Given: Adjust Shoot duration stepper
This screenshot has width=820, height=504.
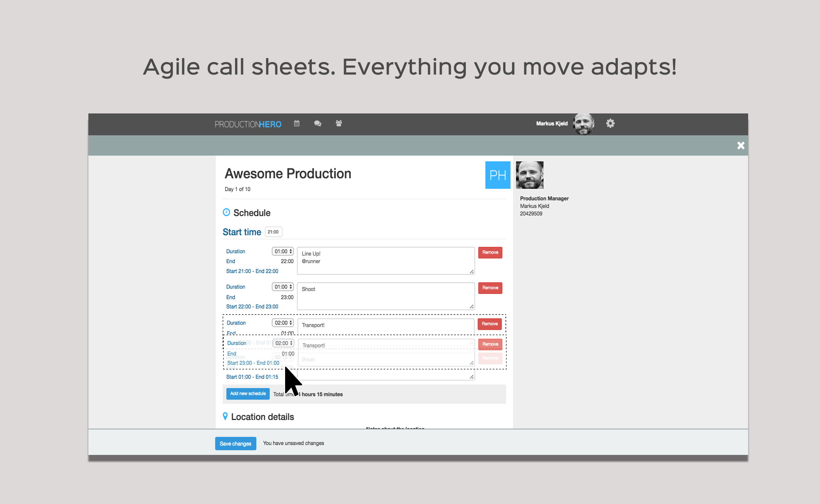Looking at the screenshot, I should pyautogui.click(x=291, y=287).
